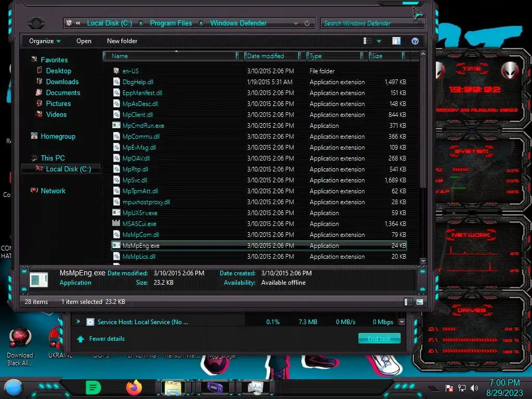532x399 pixels.
Task: Open the Start orb on the taskbar
Action: coord(13,389)
